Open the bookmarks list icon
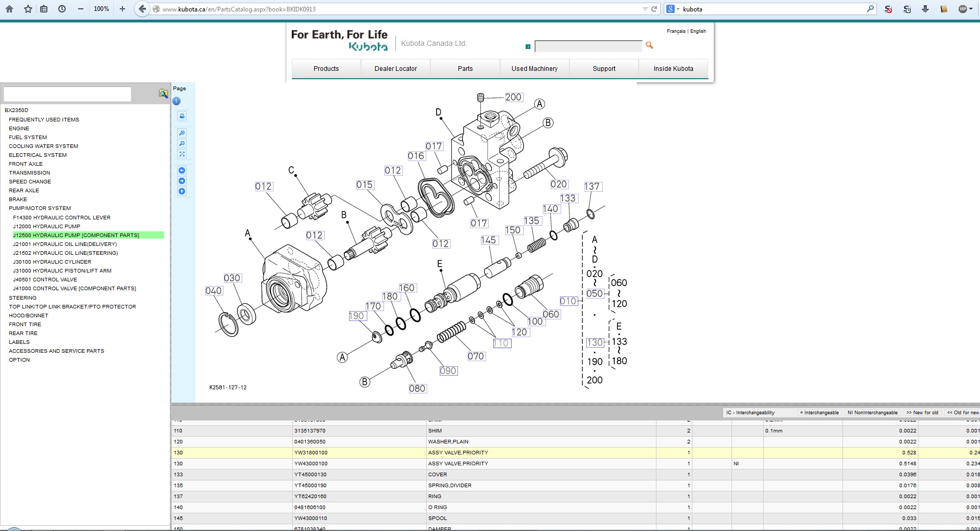The height and width of the screenshot is (531, 980). (44, 9)
